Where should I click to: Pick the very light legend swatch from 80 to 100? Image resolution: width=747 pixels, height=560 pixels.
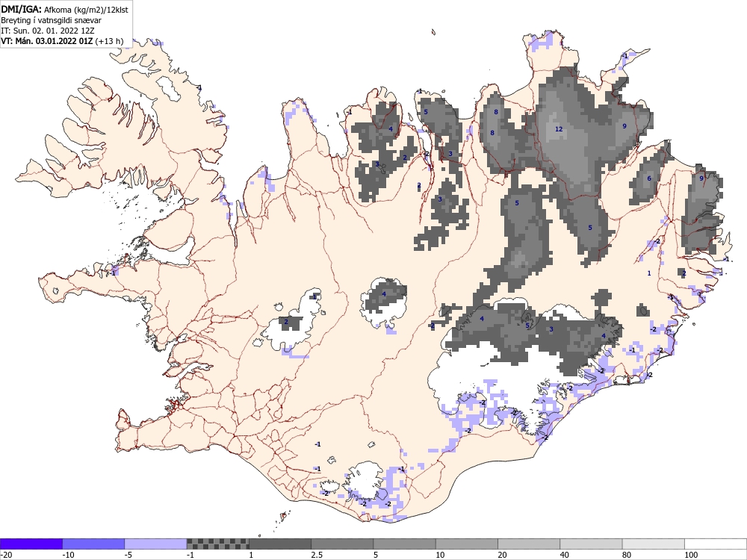[654, 544]
